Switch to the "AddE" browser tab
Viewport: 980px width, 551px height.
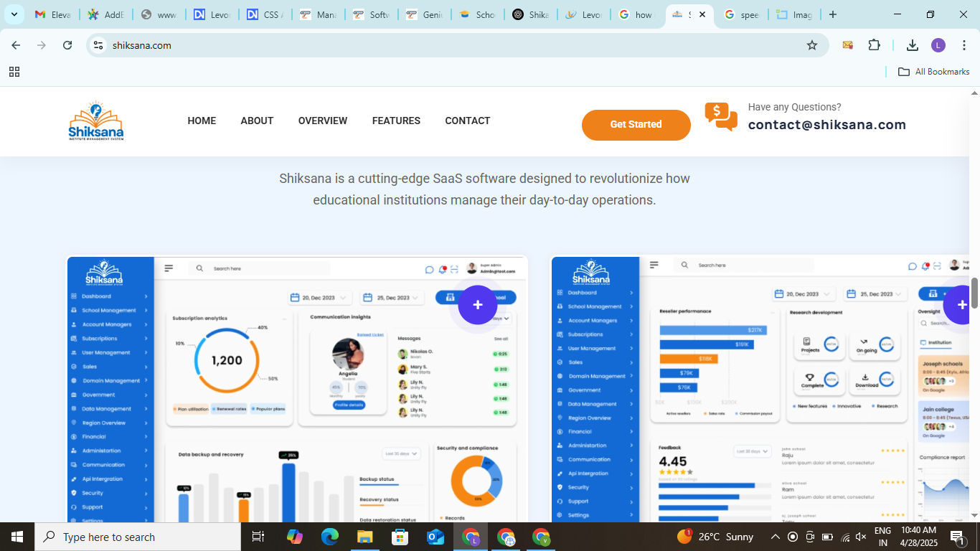click(x=105, y=14)
